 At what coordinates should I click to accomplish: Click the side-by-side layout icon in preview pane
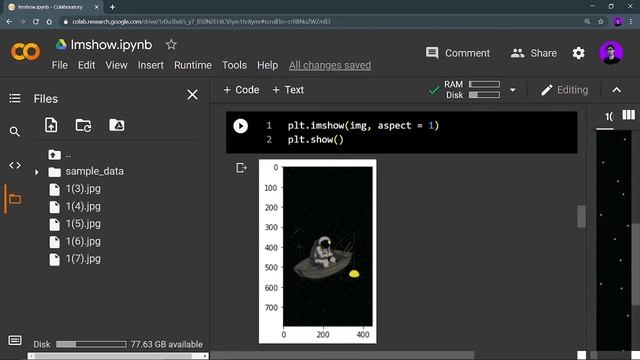tap(628, 115)
